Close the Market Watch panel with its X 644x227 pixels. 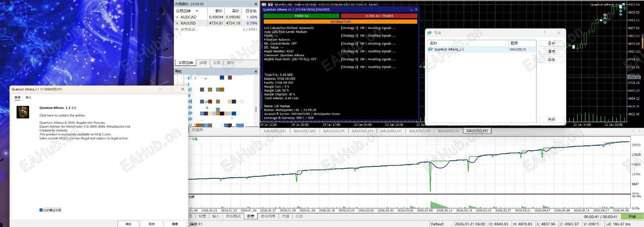point(256,4)
